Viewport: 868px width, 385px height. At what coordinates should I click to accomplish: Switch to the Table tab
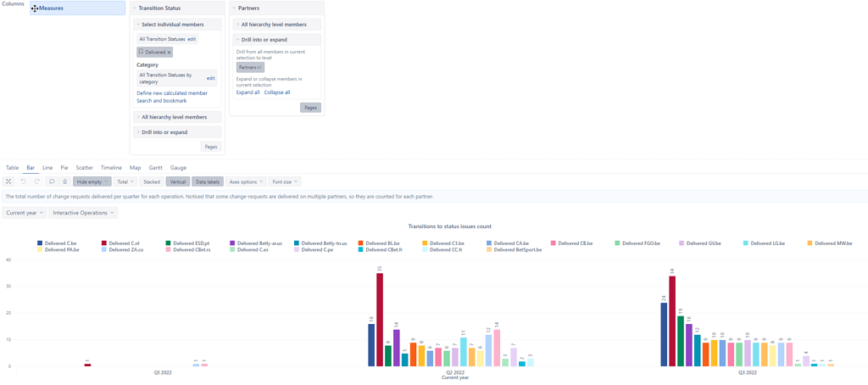click(13, 168)
